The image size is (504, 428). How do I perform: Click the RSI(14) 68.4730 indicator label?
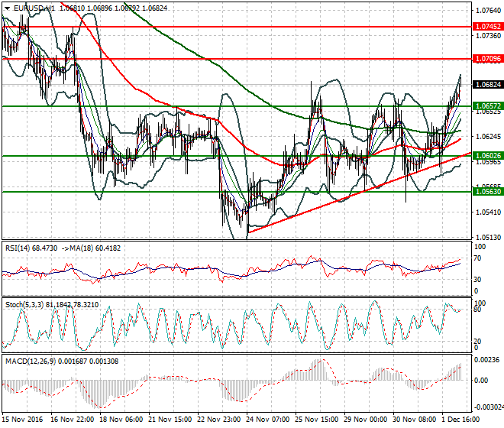tap(31, 248)
